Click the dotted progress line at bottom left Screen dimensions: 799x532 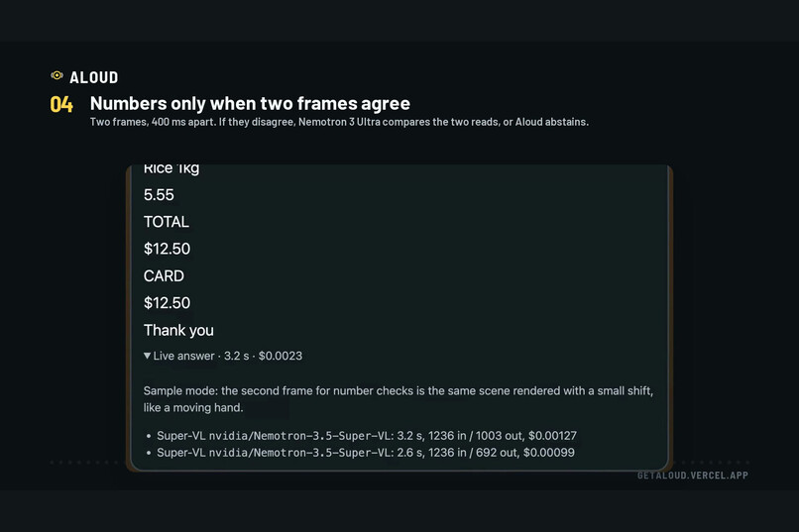click(84, 463)
